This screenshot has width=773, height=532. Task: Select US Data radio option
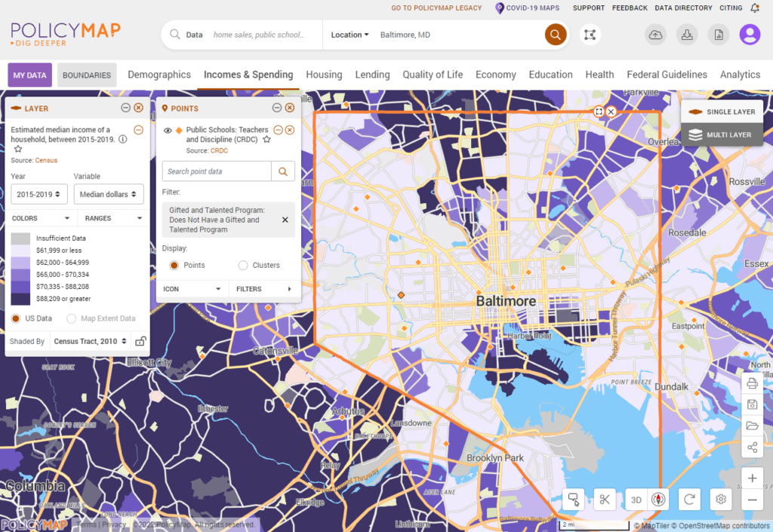(x=16, y=318)
